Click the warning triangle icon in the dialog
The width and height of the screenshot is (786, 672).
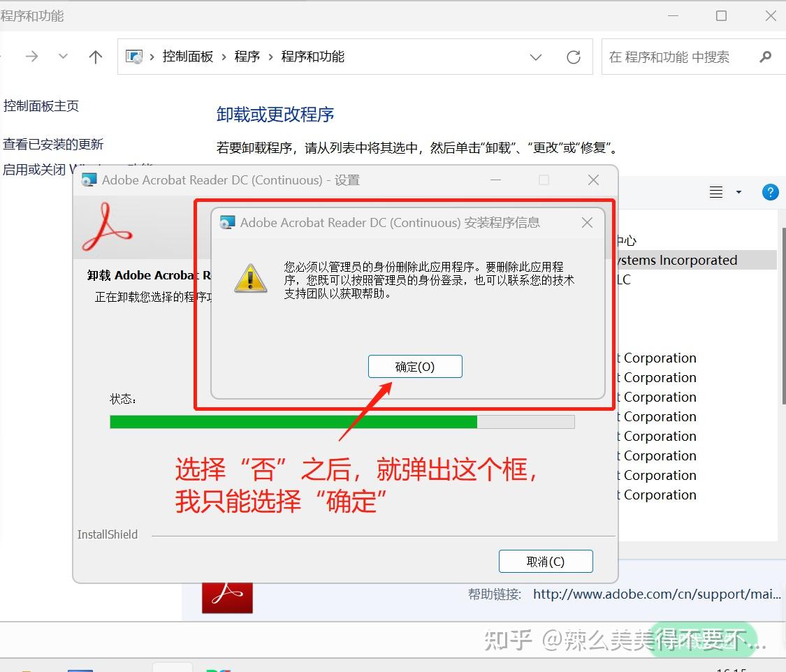click(x=250, y=278)
